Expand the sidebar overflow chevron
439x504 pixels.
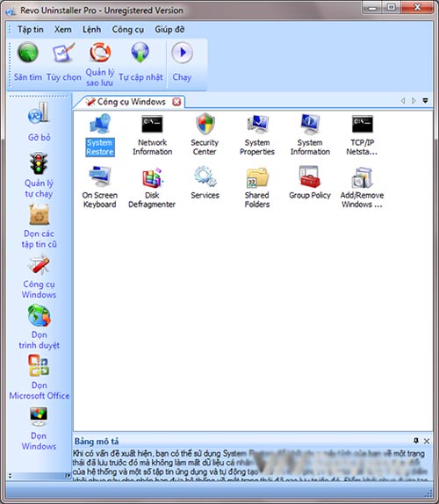[x=68, y=475]
